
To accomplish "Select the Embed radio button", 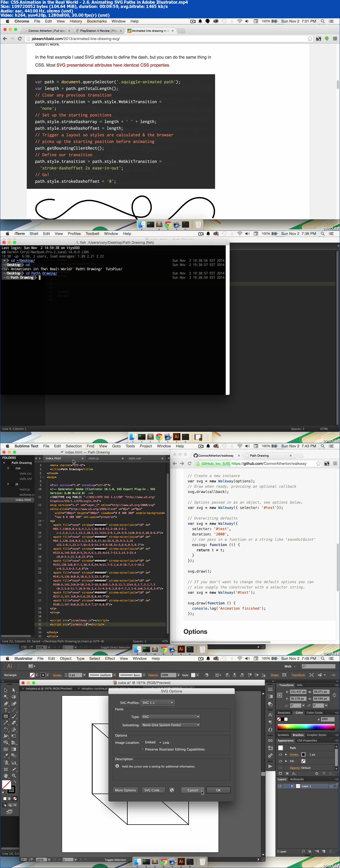I will tap(142, 742).
